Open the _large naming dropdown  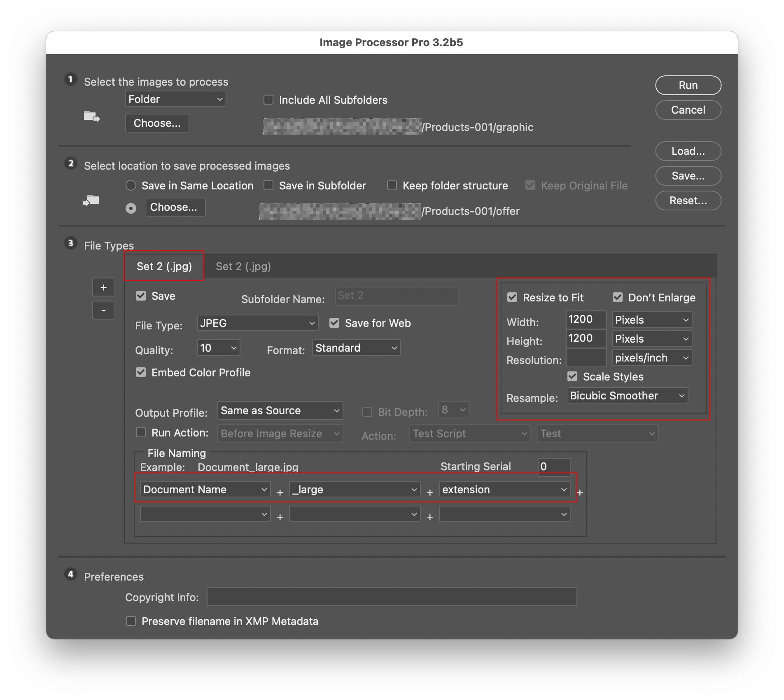[x=355, y=490]
